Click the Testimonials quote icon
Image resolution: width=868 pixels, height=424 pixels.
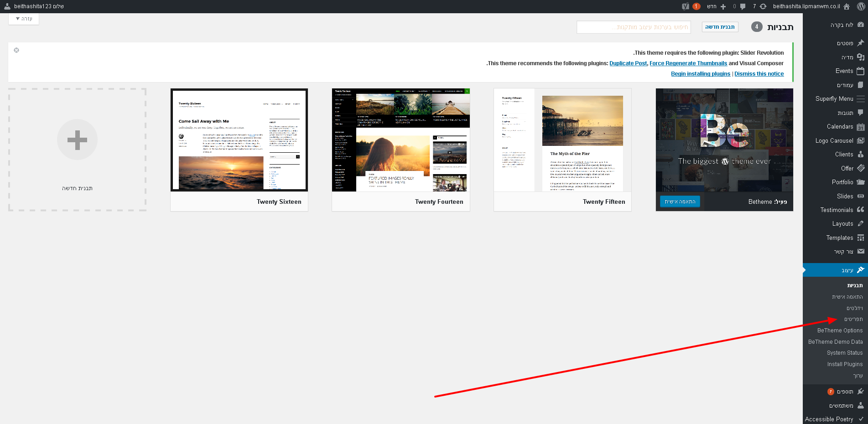click(x=860, y=210)
